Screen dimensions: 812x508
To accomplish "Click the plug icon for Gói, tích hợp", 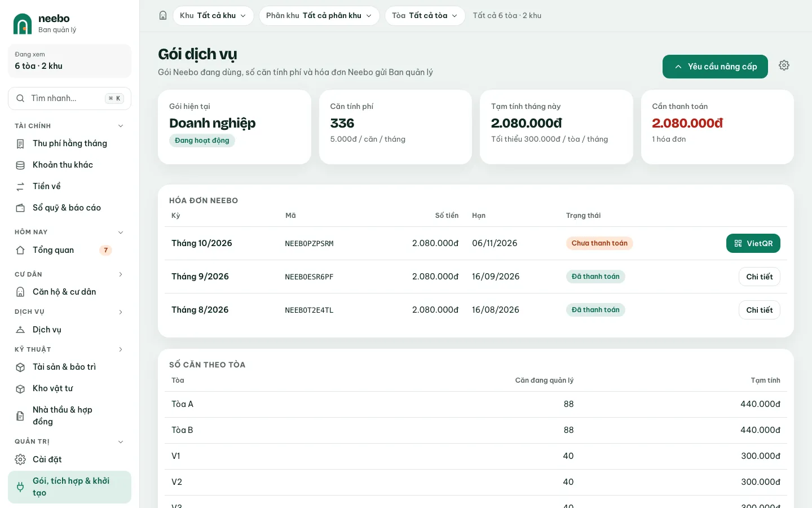I will [x=20, y=487].
